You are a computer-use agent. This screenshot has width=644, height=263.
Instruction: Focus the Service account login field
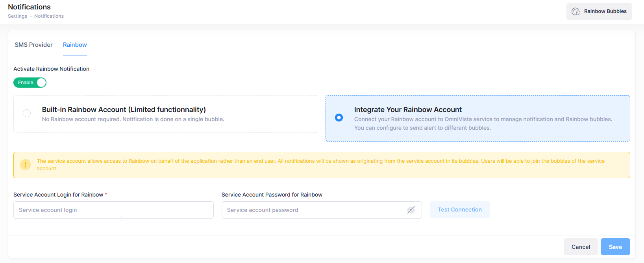113,210
